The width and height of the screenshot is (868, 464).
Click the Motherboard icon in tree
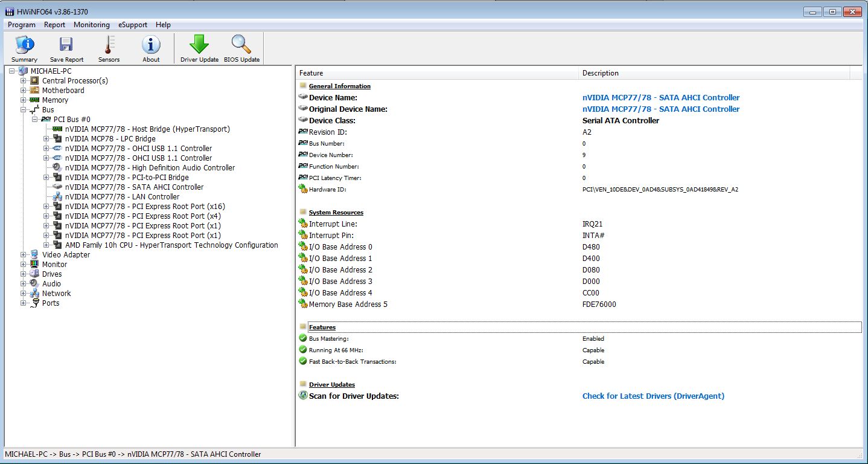tap(34, 91)
